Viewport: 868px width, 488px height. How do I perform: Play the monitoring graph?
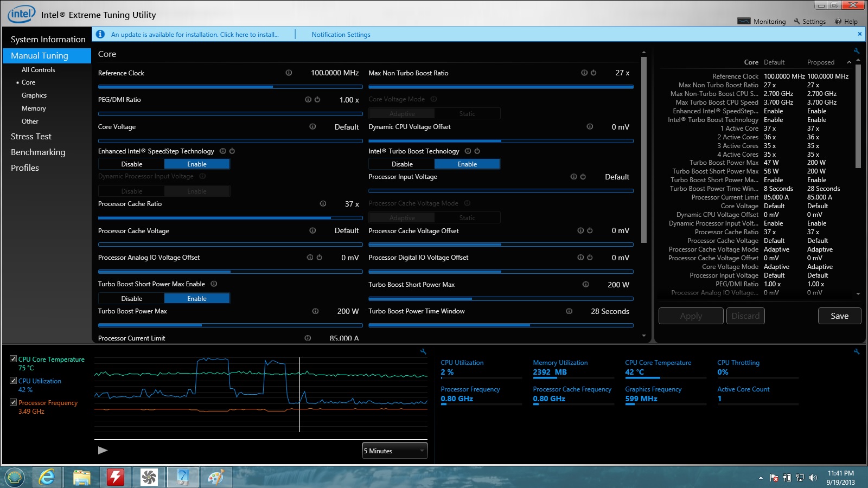(x=103, y=450)
